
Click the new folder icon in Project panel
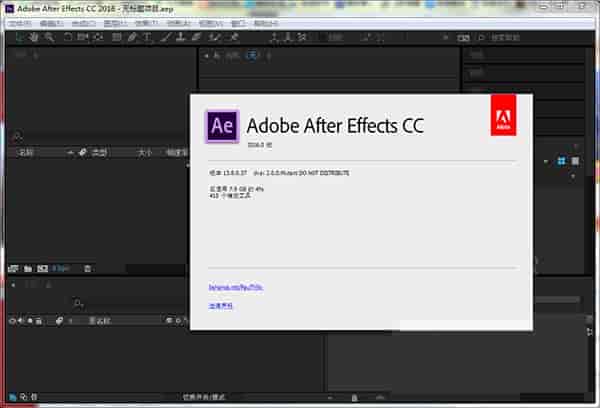point(28,268)
